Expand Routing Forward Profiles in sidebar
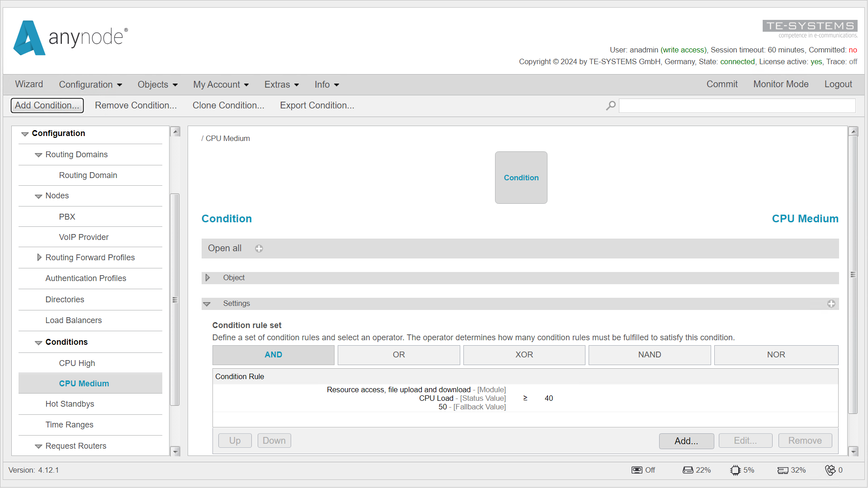The width and height of the screenshot is (868, 488). (39, 258)
